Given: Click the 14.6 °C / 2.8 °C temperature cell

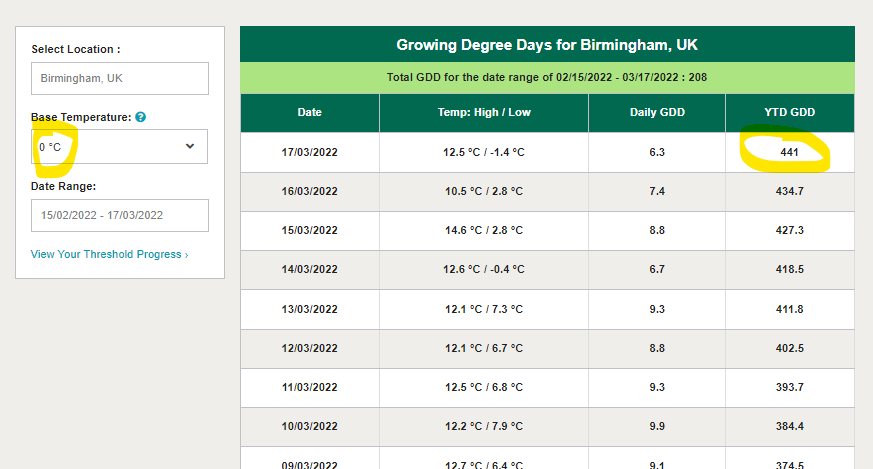Looking at the screenshot, I should pos(483,230).
